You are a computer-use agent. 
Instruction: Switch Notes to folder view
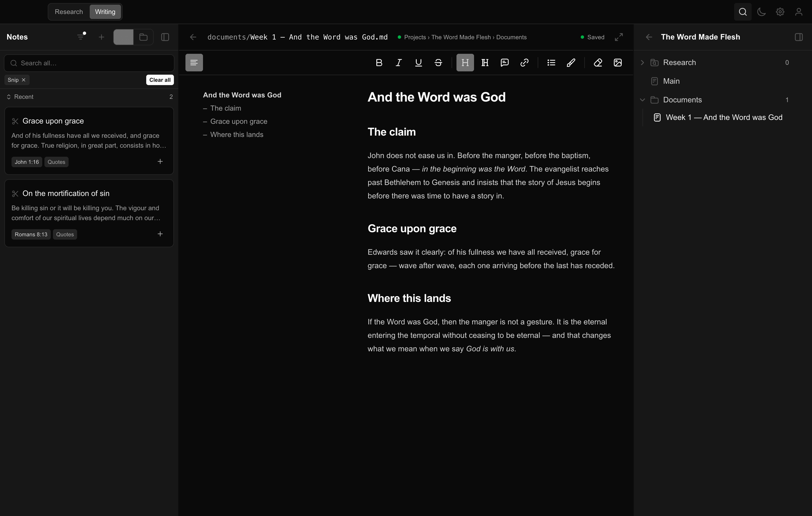pyautogui.click(x=143, y=37)
